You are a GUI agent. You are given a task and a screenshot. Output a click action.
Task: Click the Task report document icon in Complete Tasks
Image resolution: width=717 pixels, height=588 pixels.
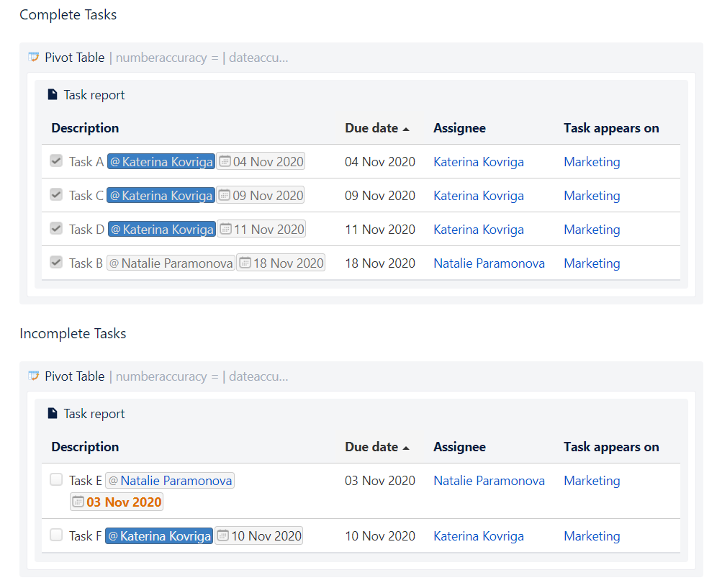point(53,95)
